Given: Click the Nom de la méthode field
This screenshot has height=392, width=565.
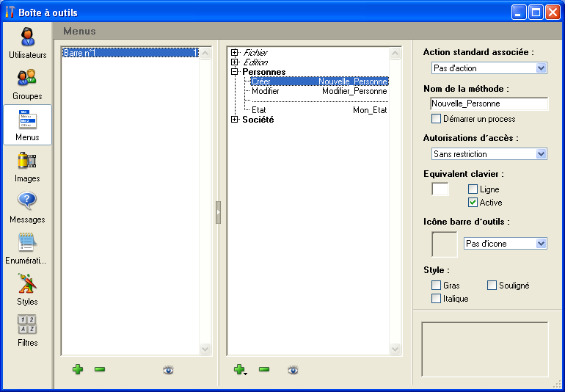Looking at the screenshot, I should pyautogui.click(x=489, y=104).
